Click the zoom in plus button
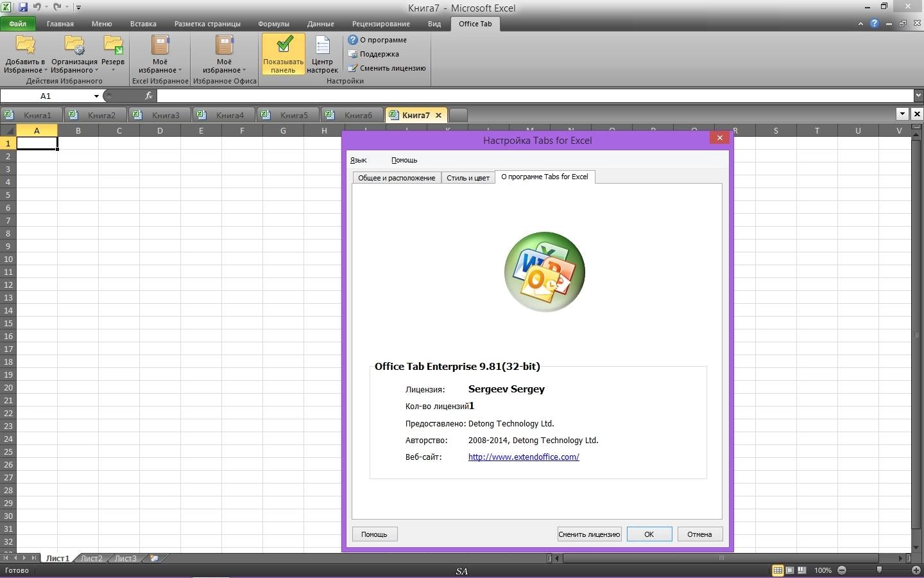924x578 pixels. [x=916, y=570]
